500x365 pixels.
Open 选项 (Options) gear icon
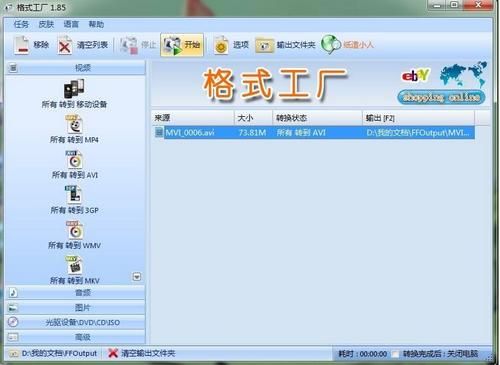(x=221, y=45)
